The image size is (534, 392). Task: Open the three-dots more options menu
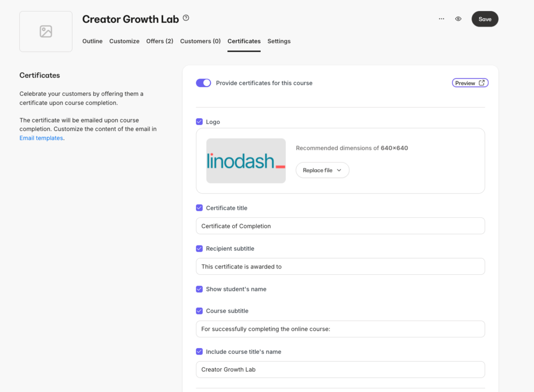pyautogui.click(x=442, y=19)
